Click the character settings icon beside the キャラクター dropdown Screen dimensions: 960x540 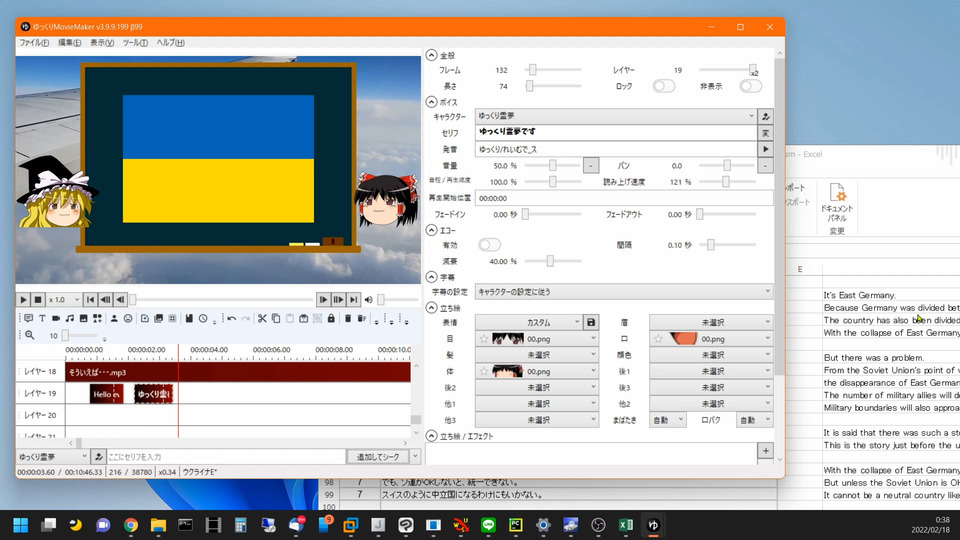pyautogui.click(x=765, y=116)
